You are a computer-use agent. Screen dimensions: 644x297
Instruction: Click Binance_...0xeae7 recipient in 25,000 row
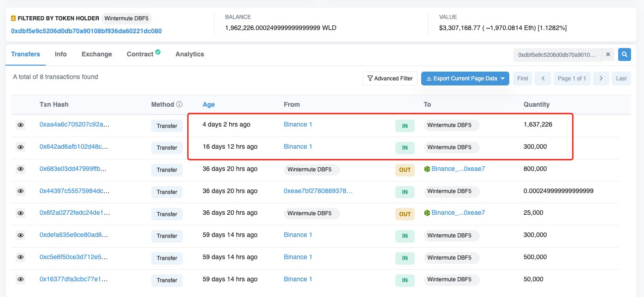point(458,212)
